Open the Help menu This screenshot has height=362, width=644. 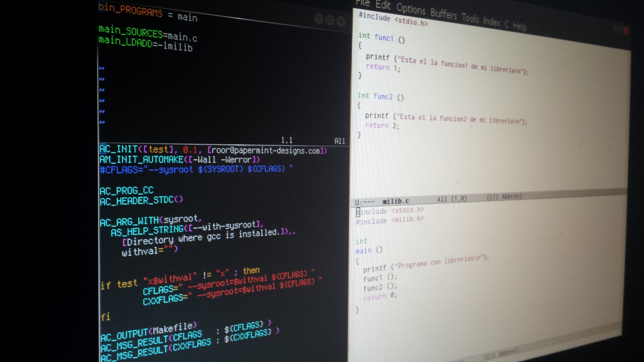pos(519,26)
